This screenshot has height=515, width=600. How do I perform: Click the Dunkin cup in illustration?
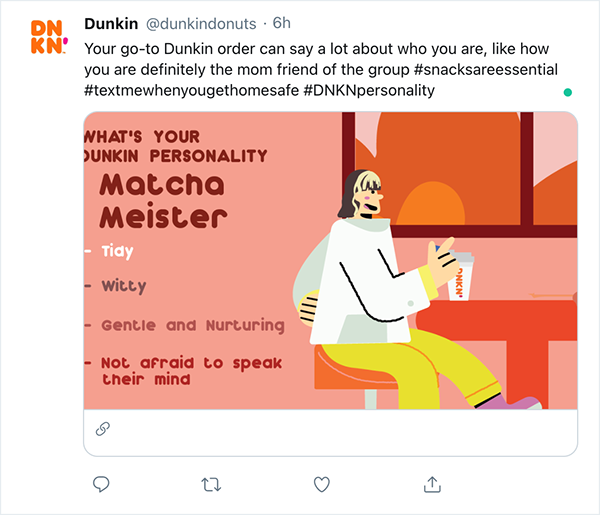click(461, 276)
